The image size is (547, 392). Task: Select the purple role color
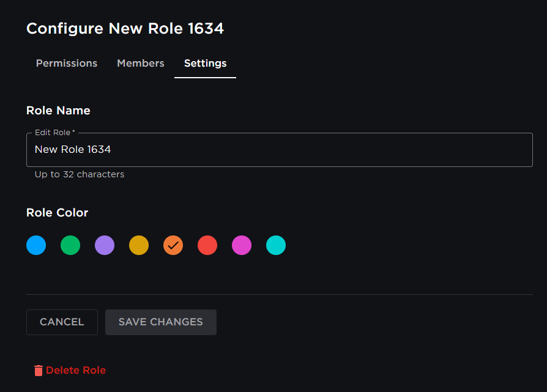click(x=105, y=245)
